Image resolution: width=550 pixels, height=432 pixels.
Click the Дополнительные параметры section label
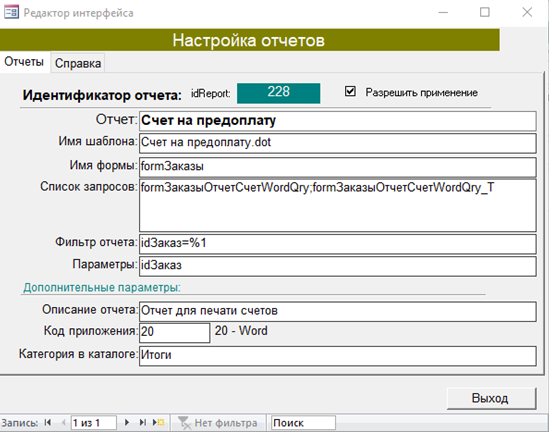[x=102, y=288]
